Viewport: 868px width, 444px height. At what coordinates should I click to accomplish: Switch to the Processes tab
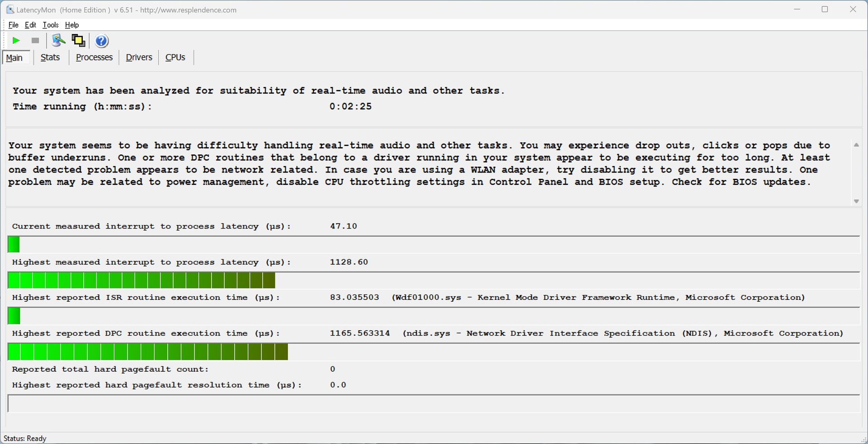tap(94, 57)
